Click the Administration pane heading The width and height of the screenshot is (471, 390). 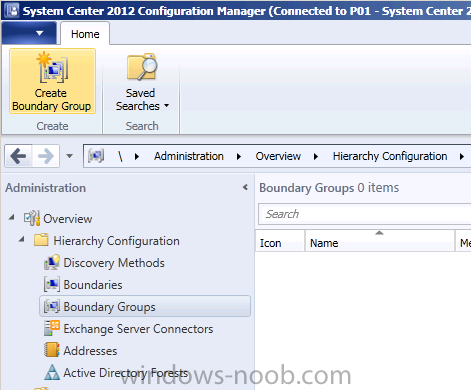pos(46,188)
